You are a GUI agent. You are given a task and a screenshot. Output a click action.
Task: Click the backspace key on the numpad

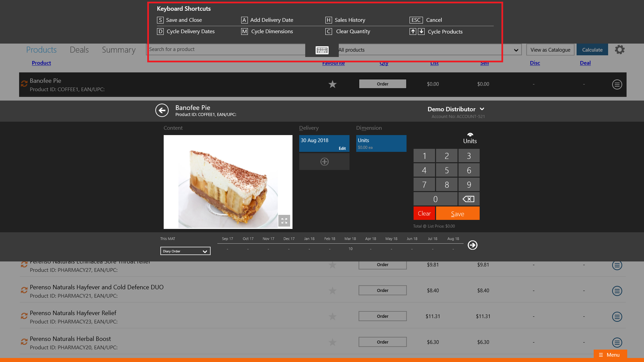(x=469, y=199)
